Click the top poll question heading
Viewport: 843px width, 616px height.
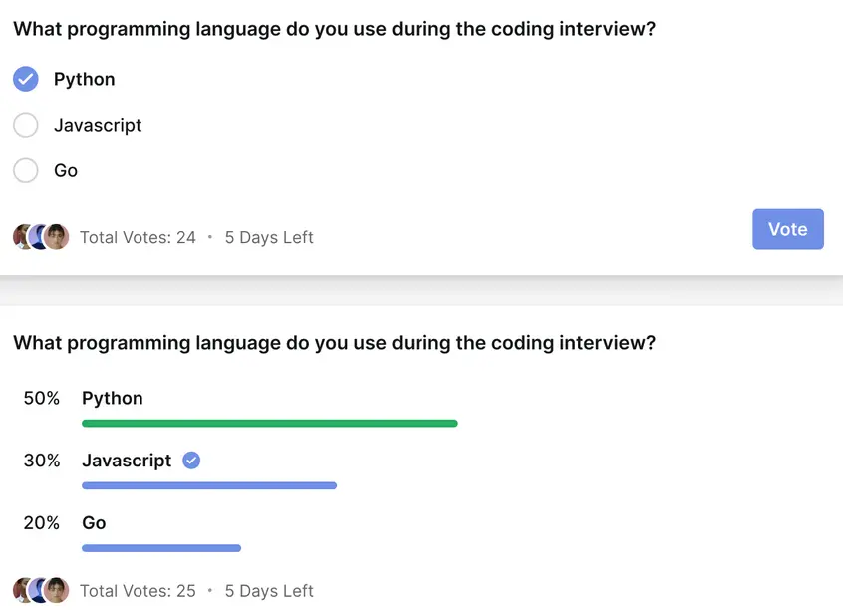pos(335,29)
